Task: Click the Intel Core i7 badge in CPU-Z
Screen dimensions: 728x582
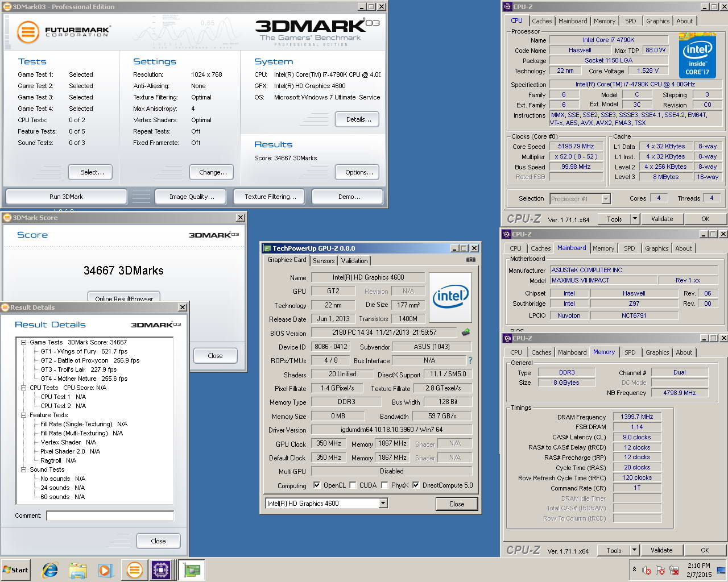Action: tap(697, 56)
